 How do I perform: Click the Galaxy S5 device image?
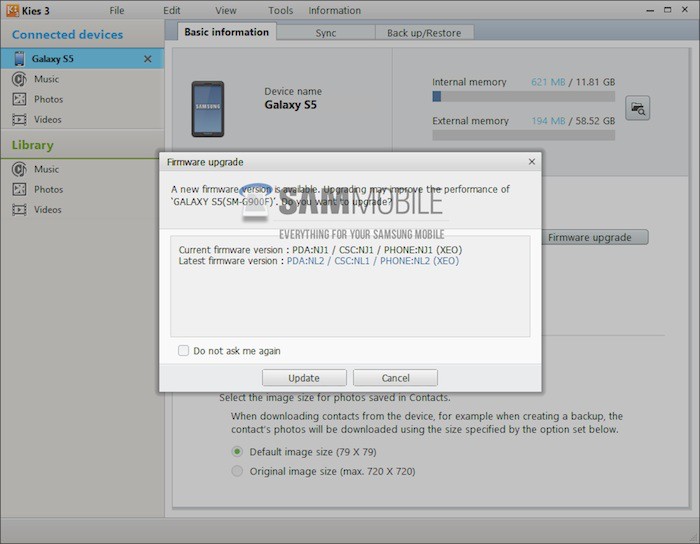(208, 109)
